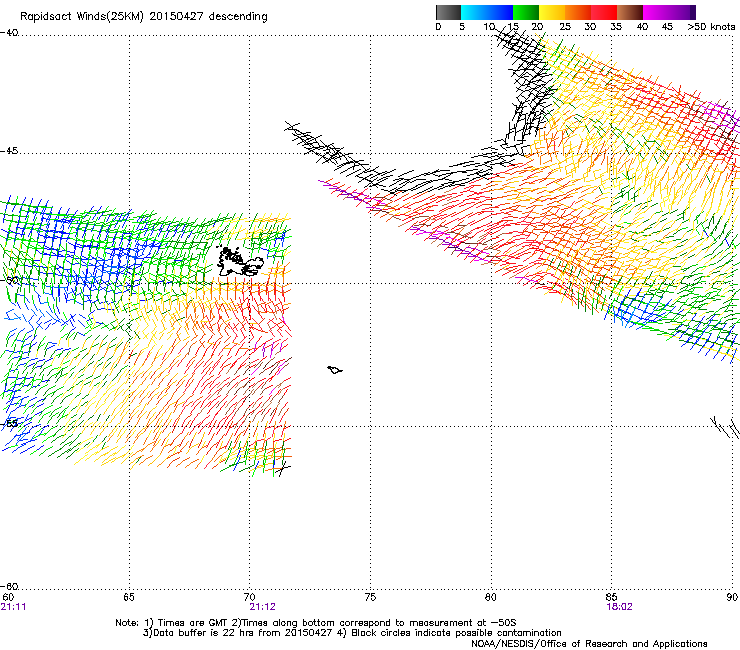Click the 'Data buffer is 22 hrs' note line

(x=352, y=633)
